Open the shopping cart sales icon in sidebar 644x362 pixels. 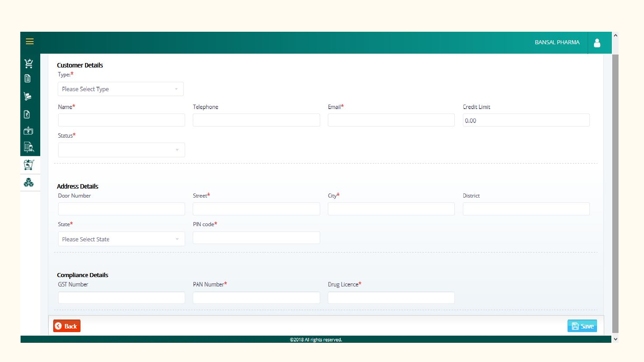coord(29,63)
